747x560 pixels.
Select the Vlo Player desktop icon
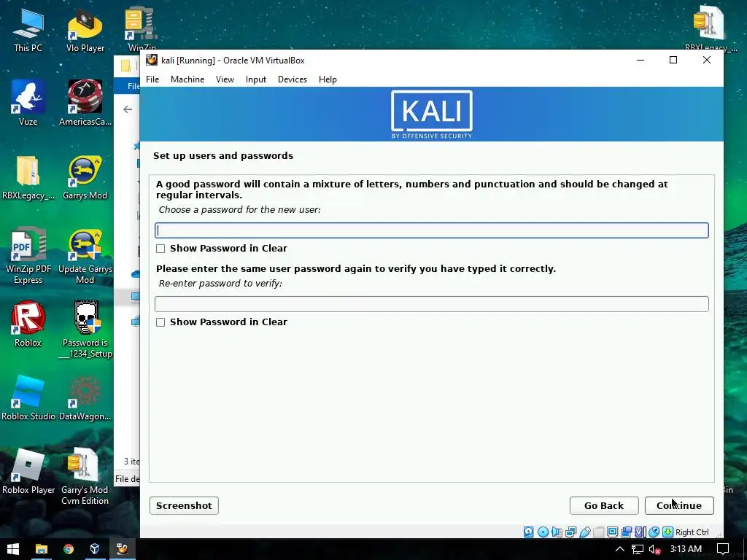tap(85, 30)
